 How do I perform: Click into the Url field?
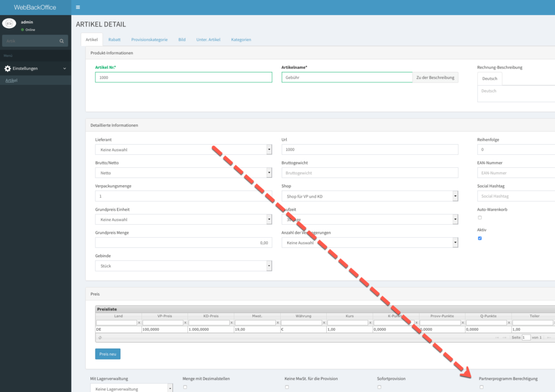pyautogui.click(x=370, y=149)
